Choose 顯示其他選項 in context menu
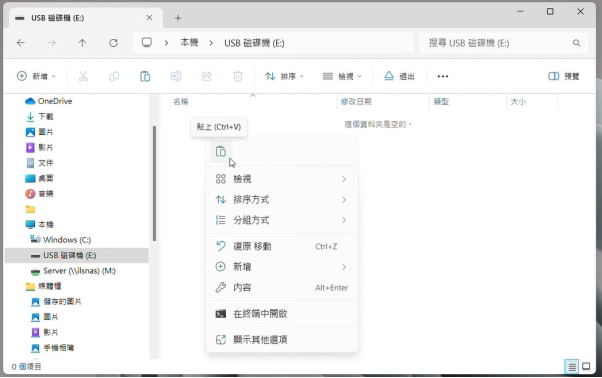 282,339
